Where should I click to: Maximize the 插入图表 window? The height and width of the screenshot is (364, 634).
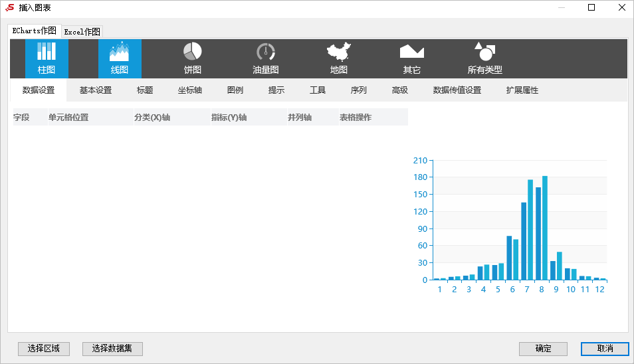(591, 8)
